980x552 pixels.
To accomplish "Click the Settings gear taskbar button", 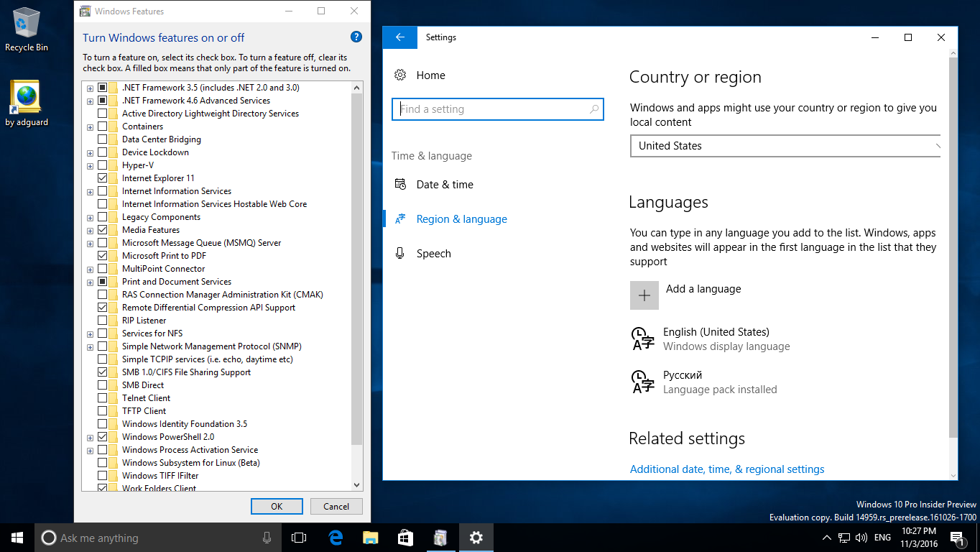I will (x=476, y=538).
